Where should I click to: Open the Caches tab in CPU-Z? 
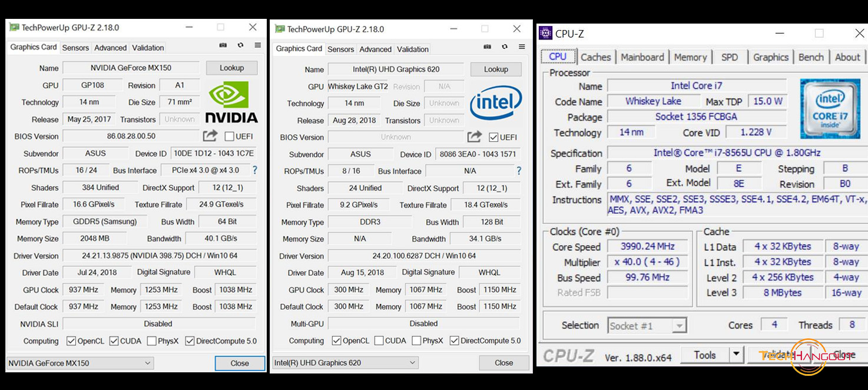click(595, 57)
